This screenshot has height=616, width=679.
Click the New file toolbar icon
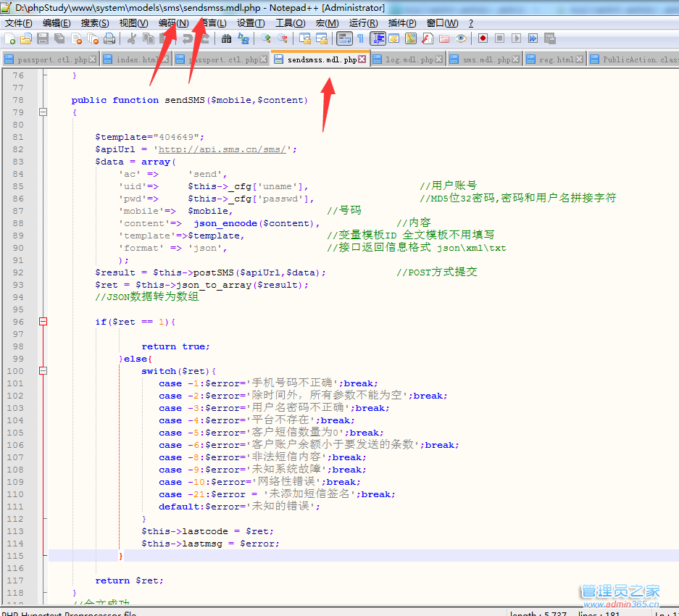click(x=10, y=38)
